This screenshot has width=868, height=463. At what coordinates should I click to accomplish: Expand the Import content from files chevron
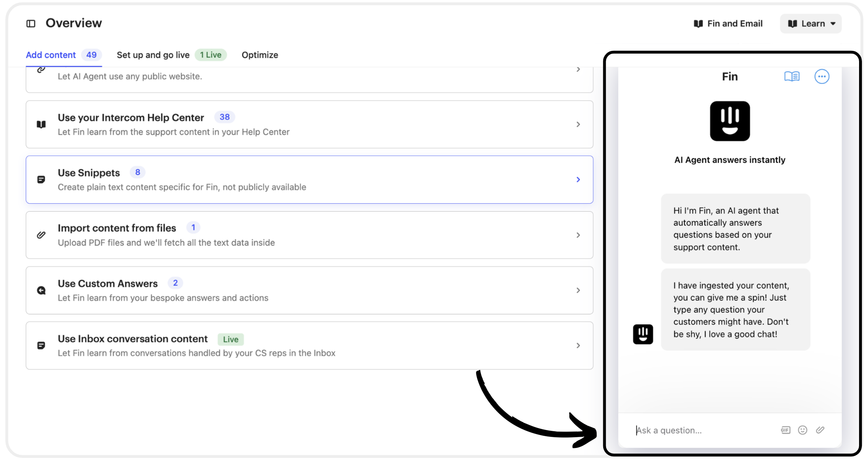click(578, 235)
